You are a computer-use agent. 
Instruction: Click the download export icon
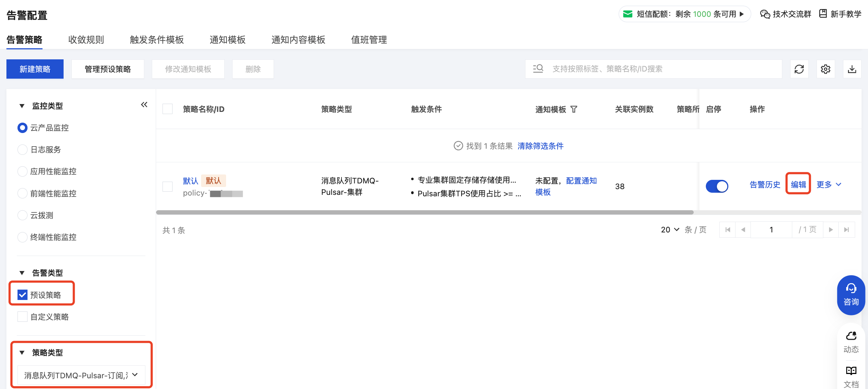tap(852, 69)
